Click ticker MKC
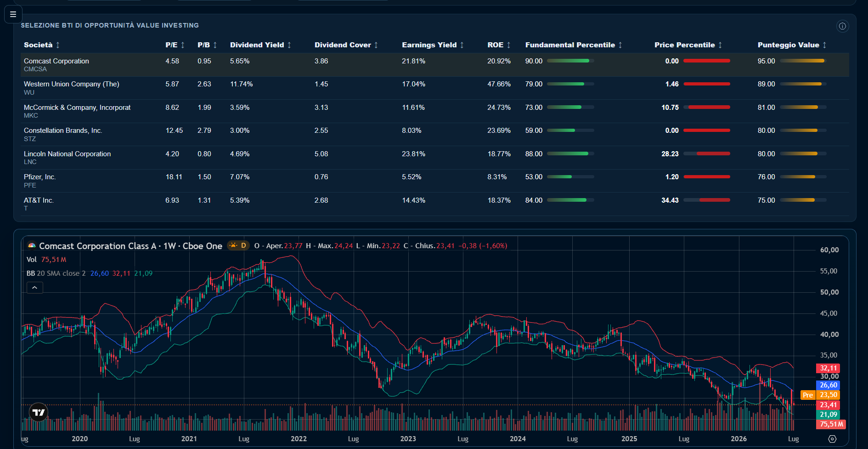 pos(31,116)
